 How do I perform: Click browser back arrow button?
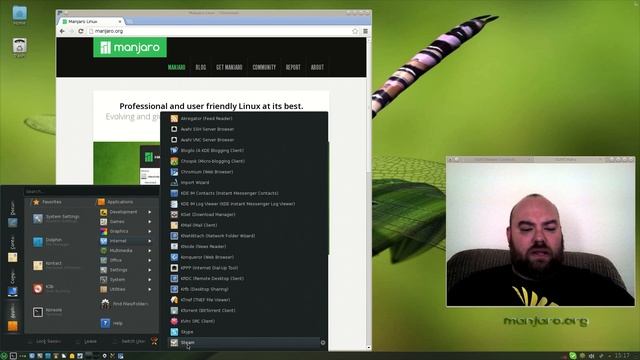coord(62,31)
